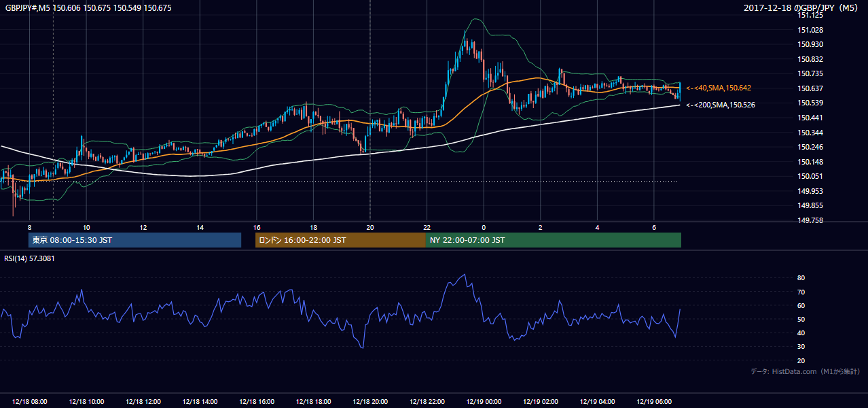
Task: Select hour label 16 under the price chart
Action: click(x=256, y=227)
